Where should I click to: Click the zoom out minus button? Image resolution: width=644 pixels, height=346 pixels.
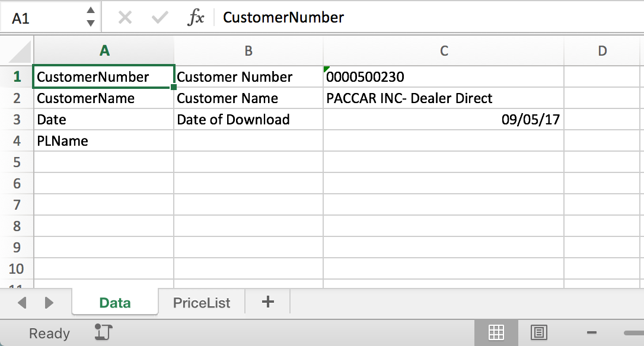[x=591, y=333]
